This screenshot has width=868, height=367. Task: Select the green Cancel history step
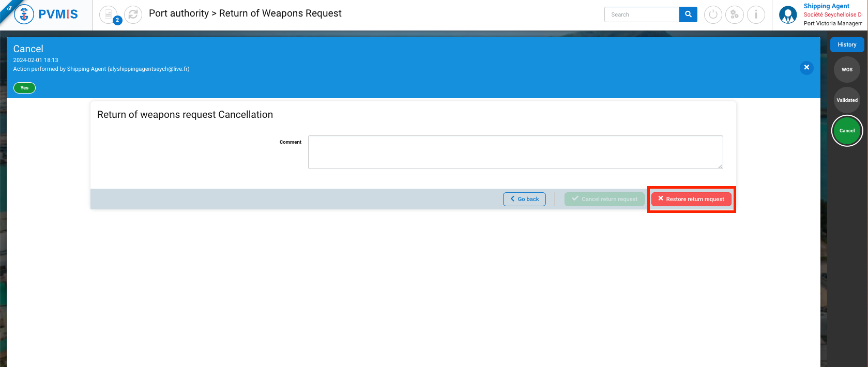847,131
